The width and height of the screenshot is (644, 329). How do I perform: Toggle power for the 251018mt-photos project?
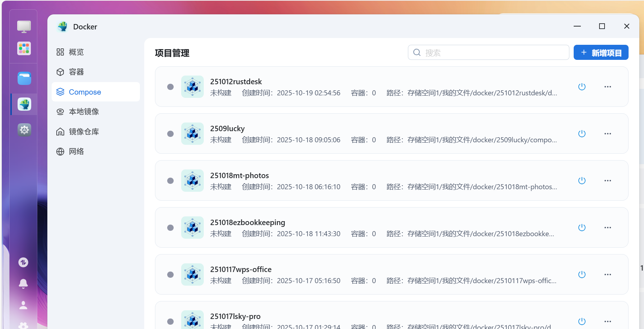point(582,181)
